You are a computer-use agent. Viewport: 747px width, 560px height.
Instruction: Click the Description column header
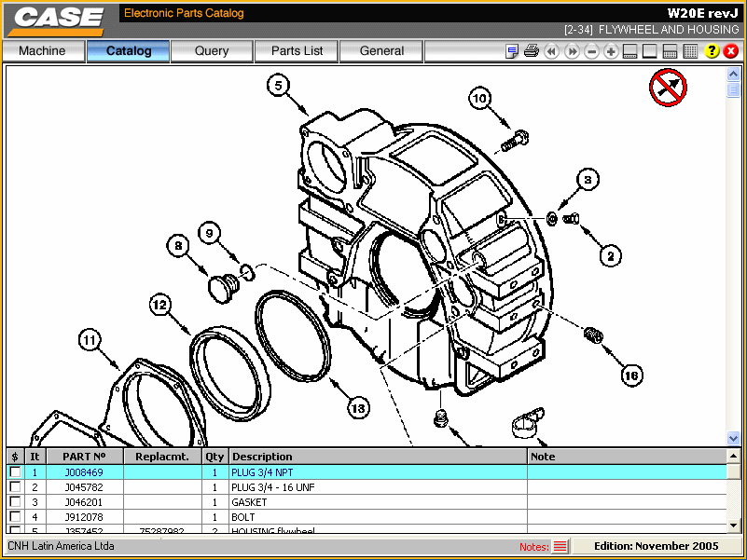378,457
